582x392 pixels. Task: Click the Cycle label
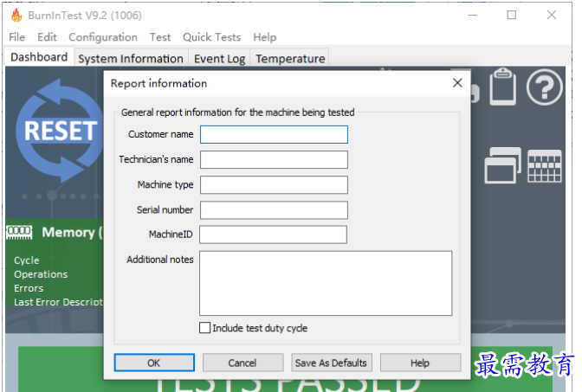[x=26, y=260]
